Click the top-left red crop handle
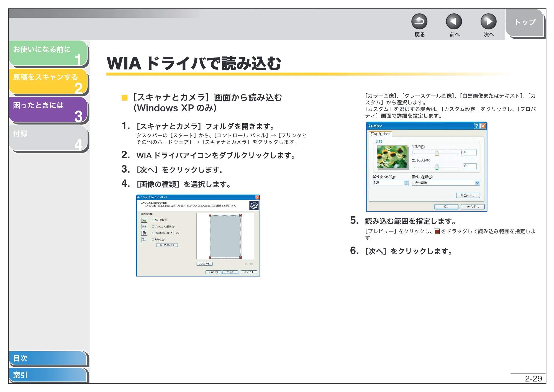This screenshot has width=554, height=392. coord(210,215)
